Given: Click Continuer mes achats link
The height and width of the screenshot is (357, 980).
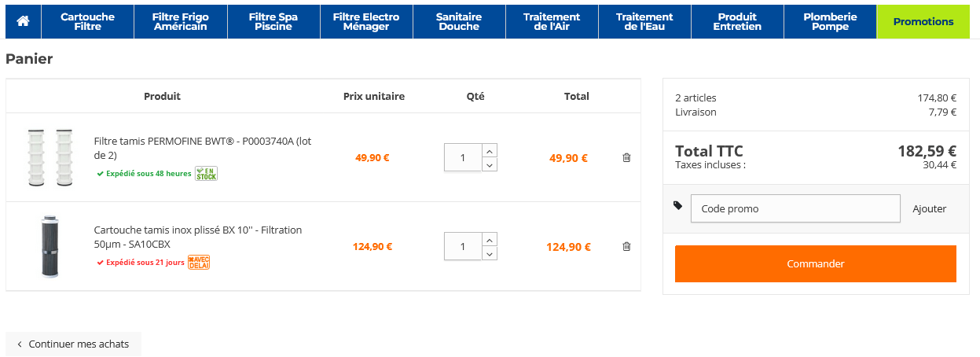Looking at the screenshot, I should (x=73, y=344).
